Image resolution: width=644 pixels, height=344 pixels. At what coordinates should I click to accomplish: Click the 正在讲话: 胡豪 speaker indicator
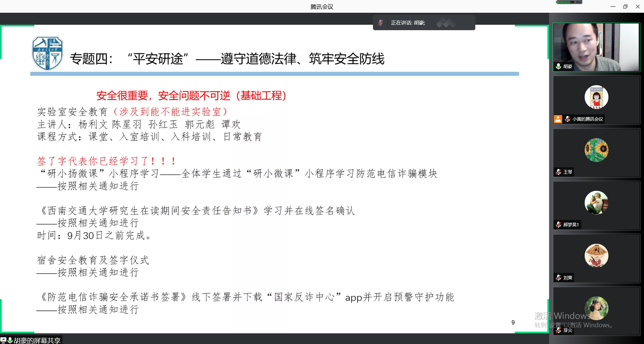(x=408, y=23)
